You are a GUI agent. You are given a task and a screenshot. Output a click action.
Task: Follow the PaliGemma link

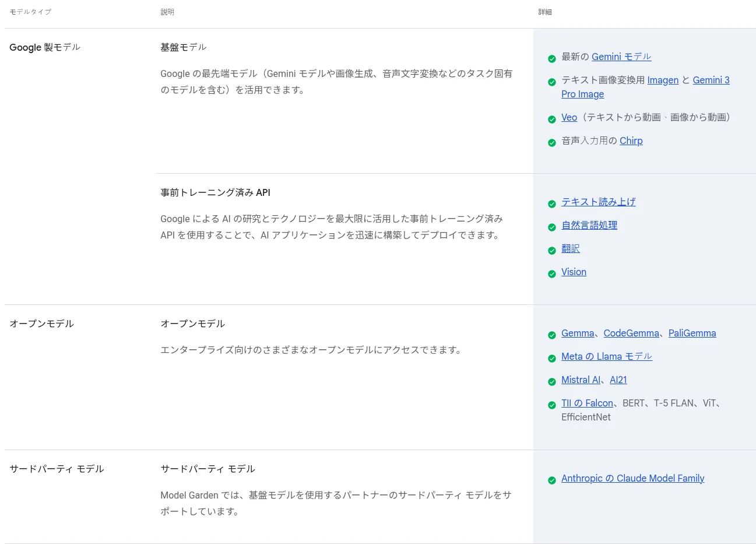[x=692, y=333]
